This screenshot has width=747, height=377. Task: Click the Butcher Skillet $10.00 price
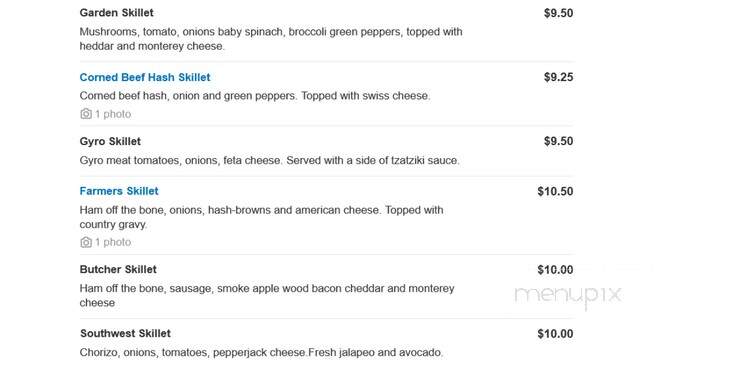[555, 270]
